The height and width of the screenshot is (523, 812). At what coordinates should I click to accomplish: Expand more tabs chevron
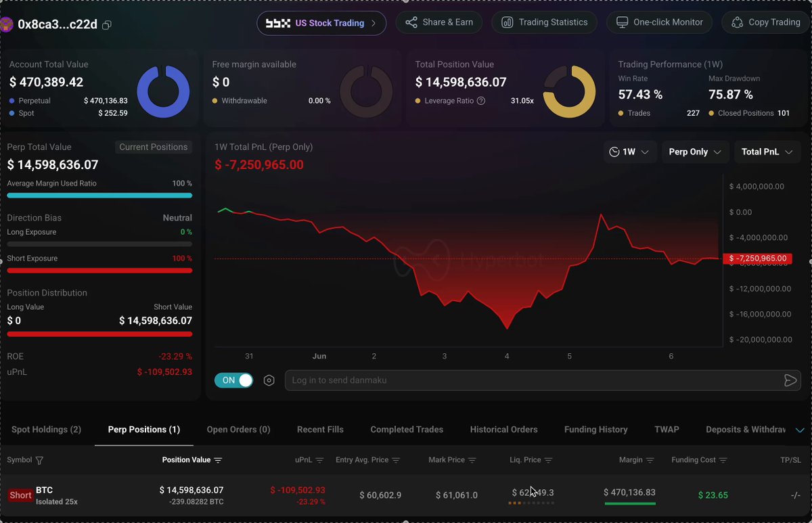click(x=800, y=430)
